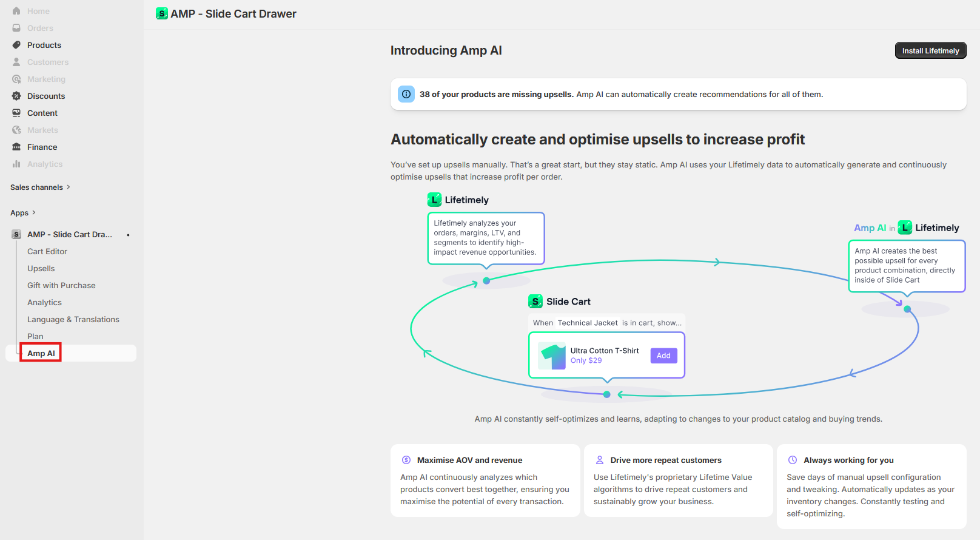The image size is (980, 540).
Task: Click the Always working for you card
Action: pos(871,487)
